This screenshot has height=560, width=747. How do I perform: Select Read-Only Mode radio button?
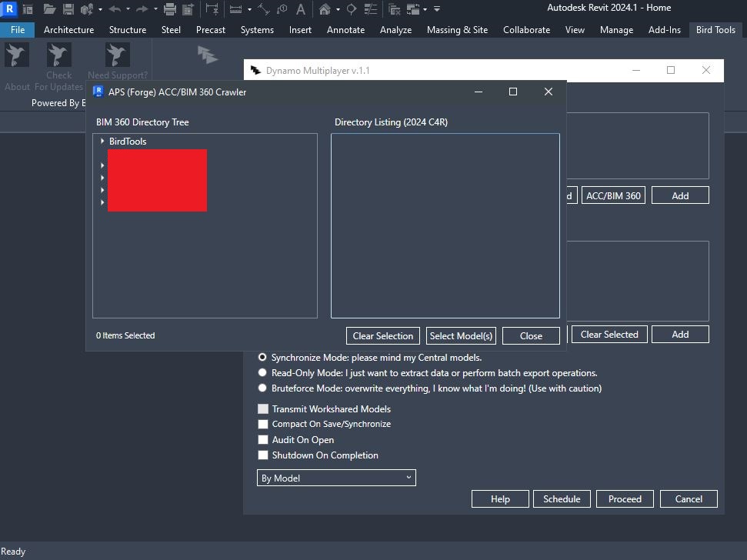click(x=262, y=372)
